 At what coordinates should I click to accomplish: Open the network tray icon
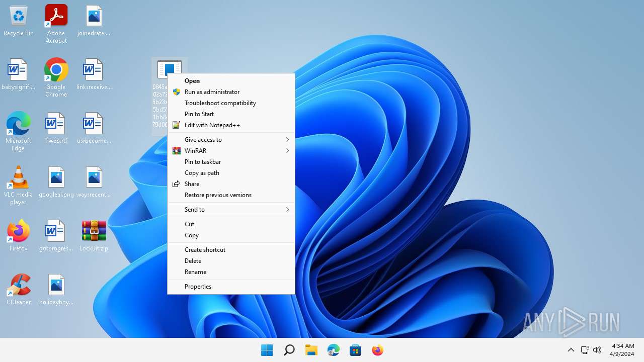[585, 350]
